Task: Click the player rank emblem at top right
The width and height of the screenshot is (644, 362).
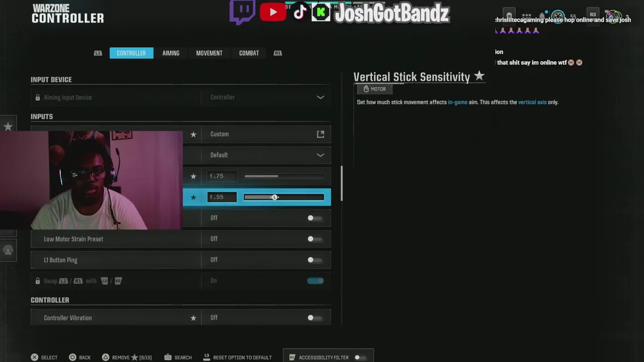Action: pyautogui.click(x=557, y=16)
